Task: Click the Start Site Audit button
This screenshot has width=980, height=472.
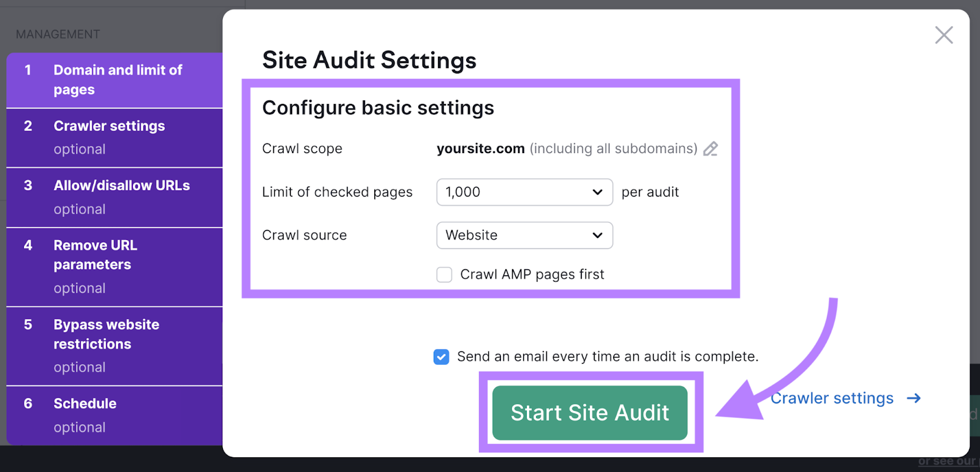Action: tap(590, 413)
